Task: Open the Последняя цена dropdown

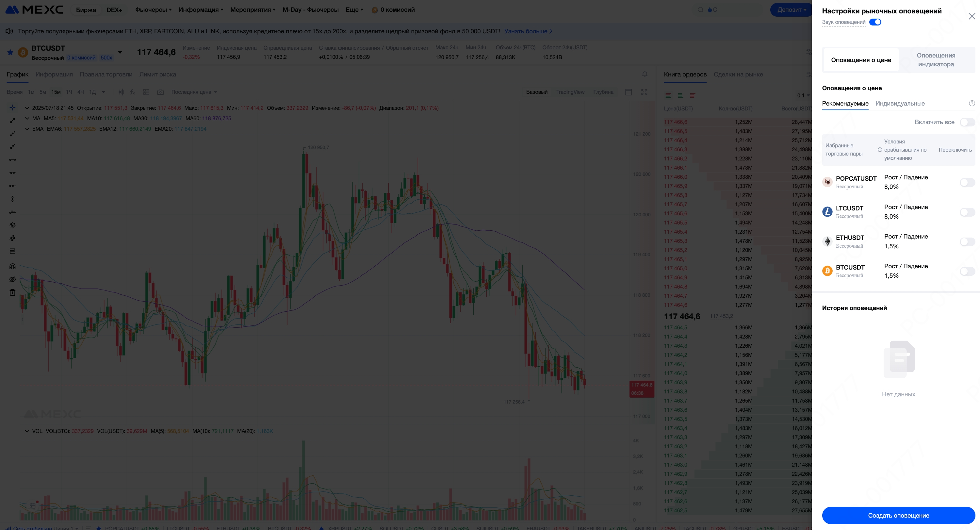Action: (x=194, y=92)
